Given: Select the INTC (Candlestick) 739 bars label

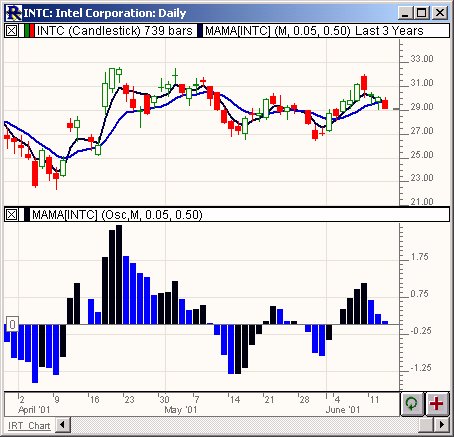Looking at the screenshot, I should 115,31.
